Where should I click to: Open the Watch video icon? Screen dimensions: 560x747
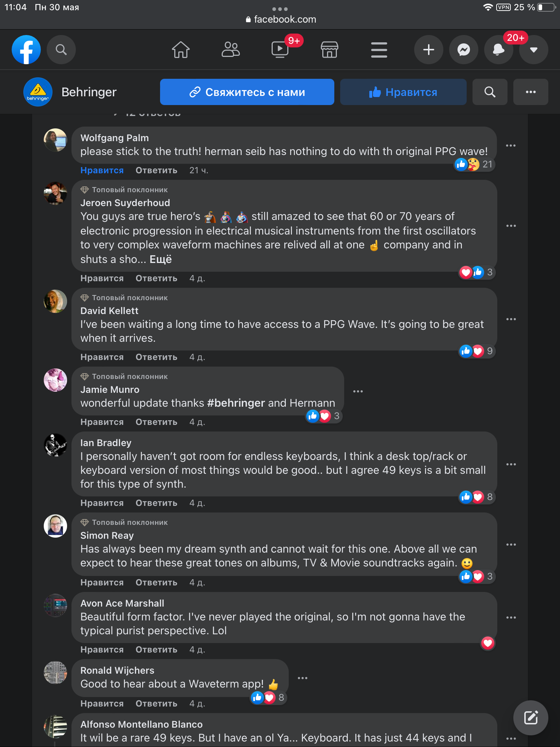click(280, 50)
